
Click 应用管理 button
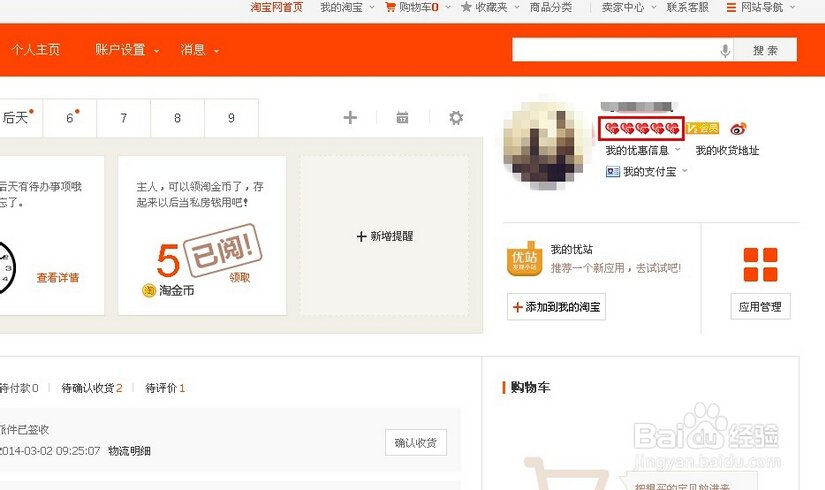click(x=760, y=307)
